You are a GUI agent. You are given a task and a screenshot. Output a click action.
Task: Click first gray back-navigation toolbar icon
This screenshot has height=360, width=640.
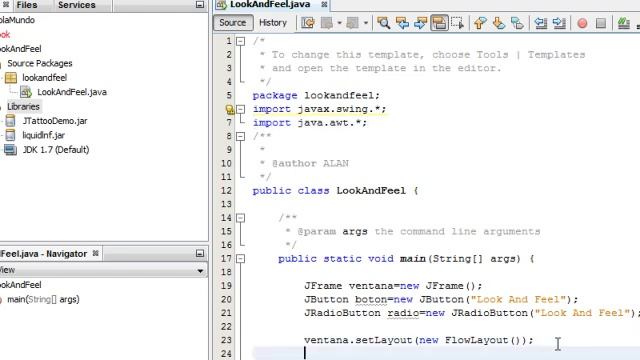pos(327,23)
